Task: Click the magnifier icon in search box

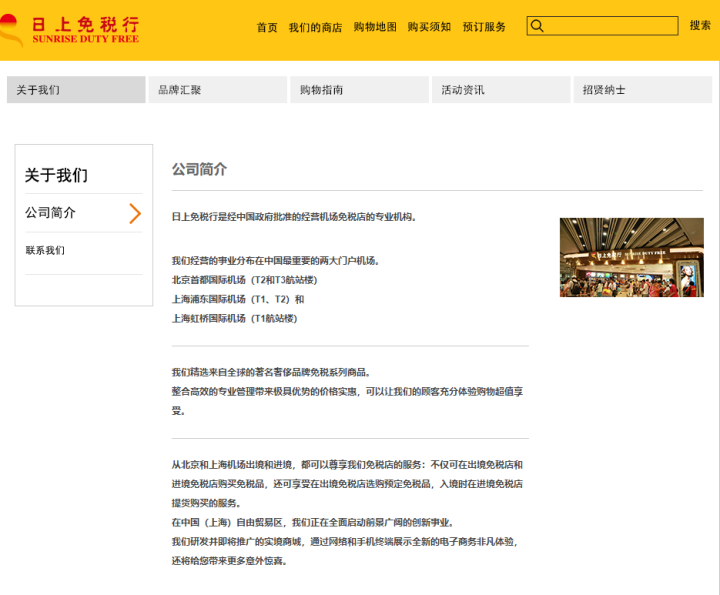Action: [x=537, y=27]
